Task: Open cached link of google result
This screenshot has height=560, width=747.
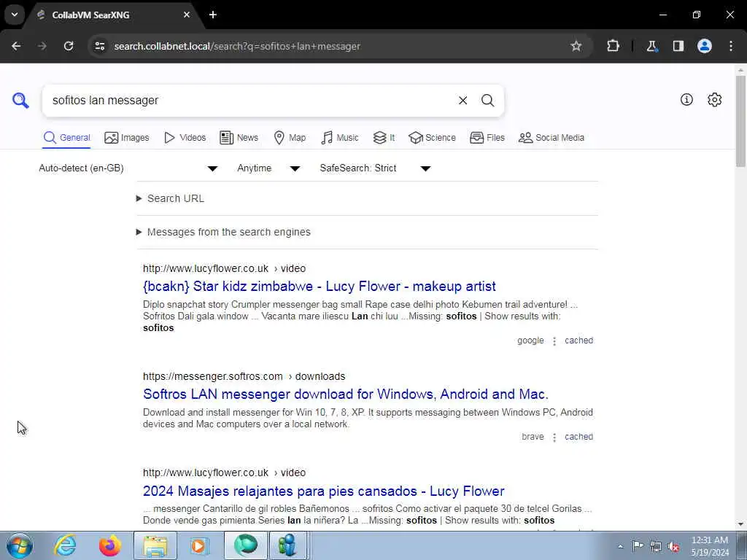Action: (578, 341)
